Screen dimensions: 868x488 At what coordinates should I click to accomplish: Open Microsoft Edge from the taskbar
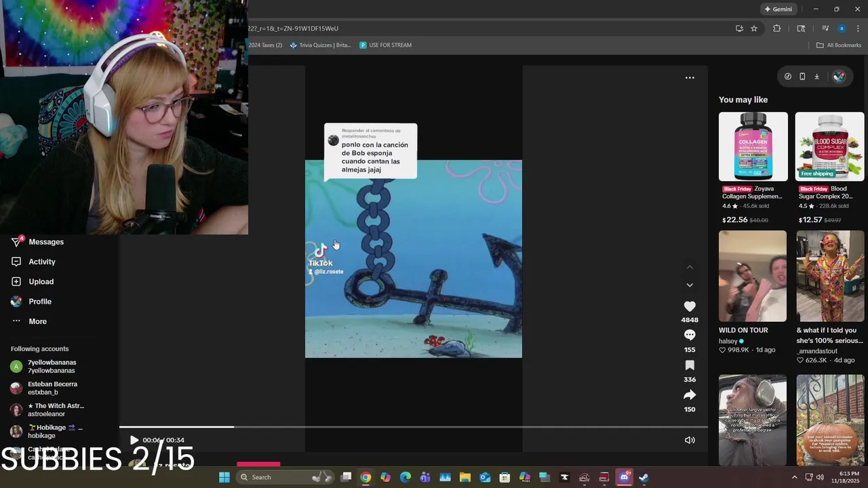coord(406,477)
